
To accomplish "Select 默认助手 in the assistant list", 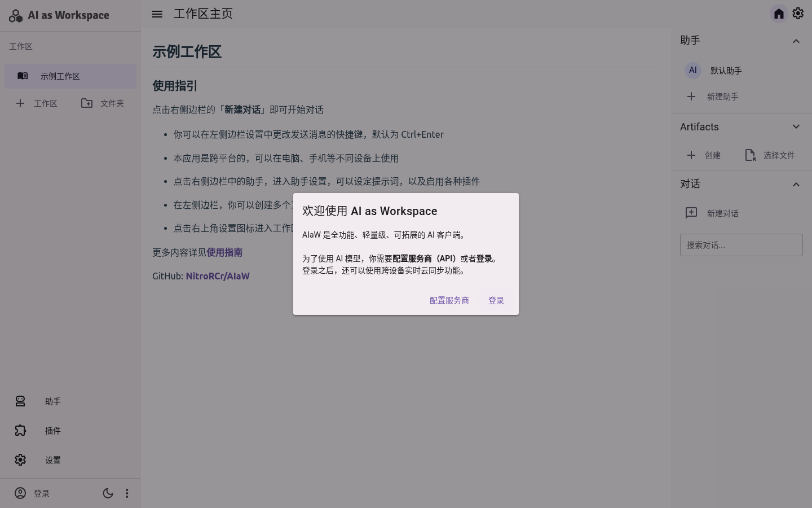I will (x=742, y=71).
